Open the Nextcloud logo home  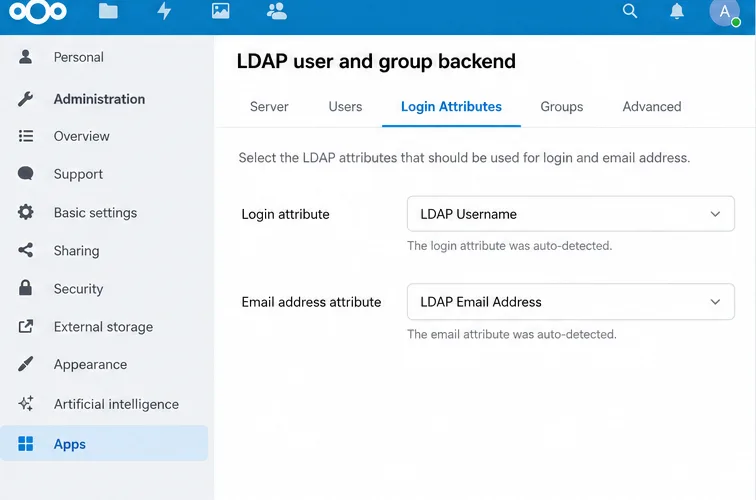pos(38,11)
